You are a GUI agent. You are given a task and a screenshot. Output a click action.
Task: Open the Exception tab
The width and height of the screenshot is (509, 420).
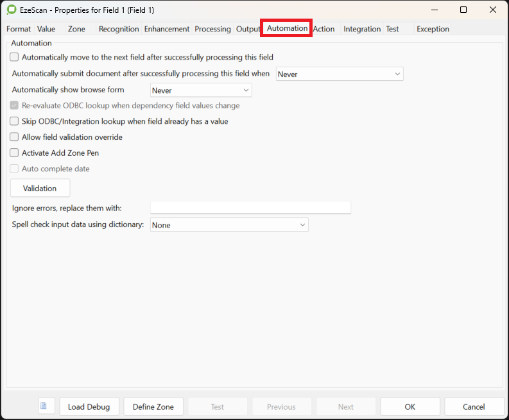pos(433,29)
